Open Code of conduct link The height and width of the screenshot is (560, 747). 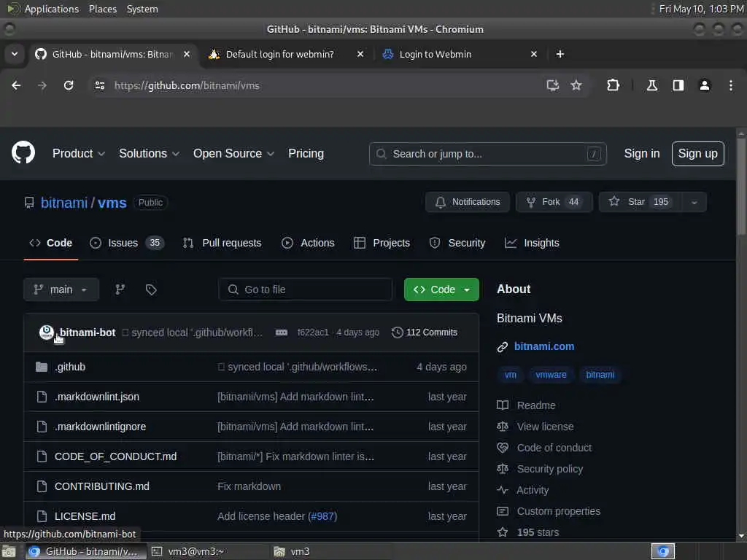tap(554, 448)
